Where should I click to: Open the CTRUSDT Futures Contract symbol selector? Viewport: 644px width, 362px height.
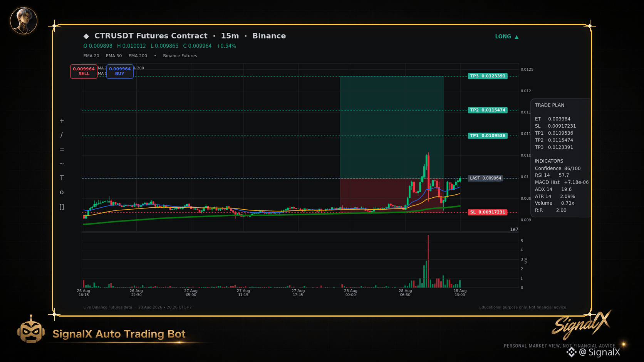coord(151,36)
